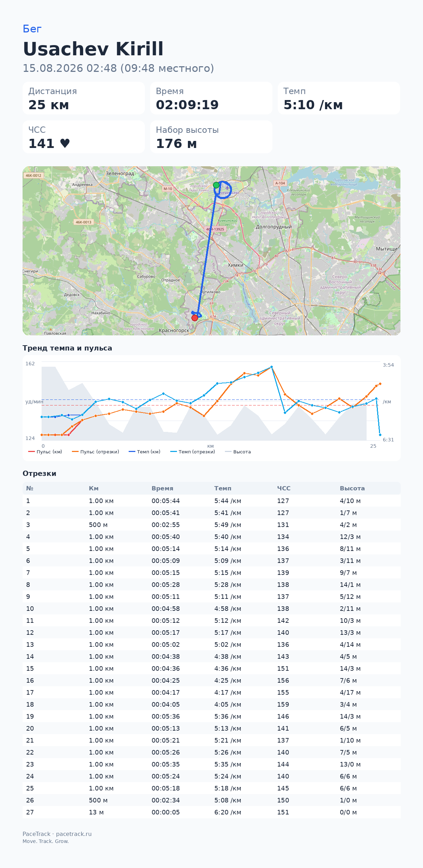Image resolution: width=423 pixels, height=868 pixels.
Task: Select 500 м distance in row 26
Action: pos(98,800)
